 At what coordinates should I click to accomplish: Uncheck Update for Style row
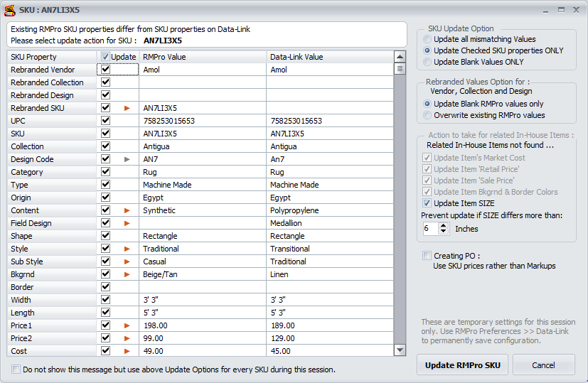coord(106,249)
